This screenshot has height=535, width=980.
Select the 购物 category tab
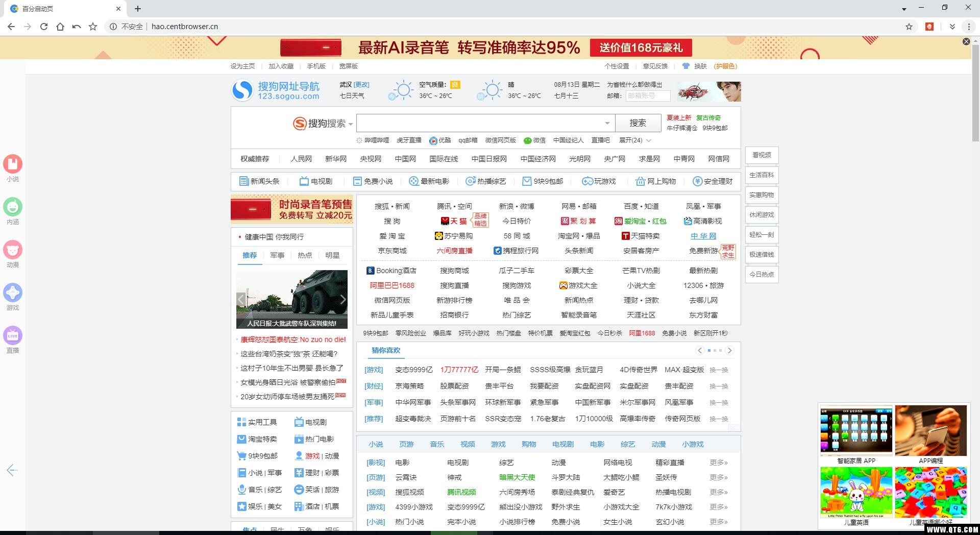529,444
